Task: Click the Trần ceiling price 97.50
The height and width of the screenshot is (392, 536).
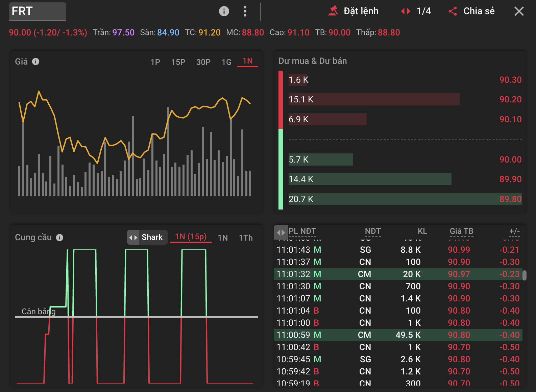Action: [x=123, y=32]
